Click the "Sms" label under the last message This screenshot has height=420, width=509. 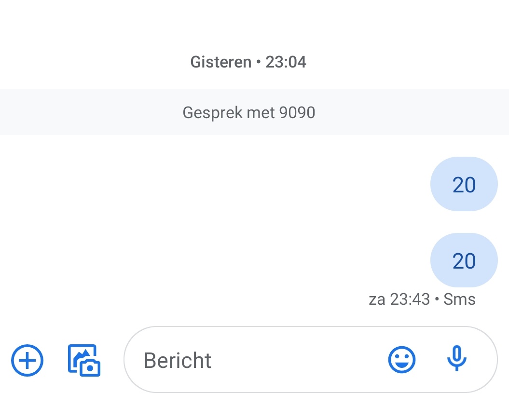[x=459, y=299]
